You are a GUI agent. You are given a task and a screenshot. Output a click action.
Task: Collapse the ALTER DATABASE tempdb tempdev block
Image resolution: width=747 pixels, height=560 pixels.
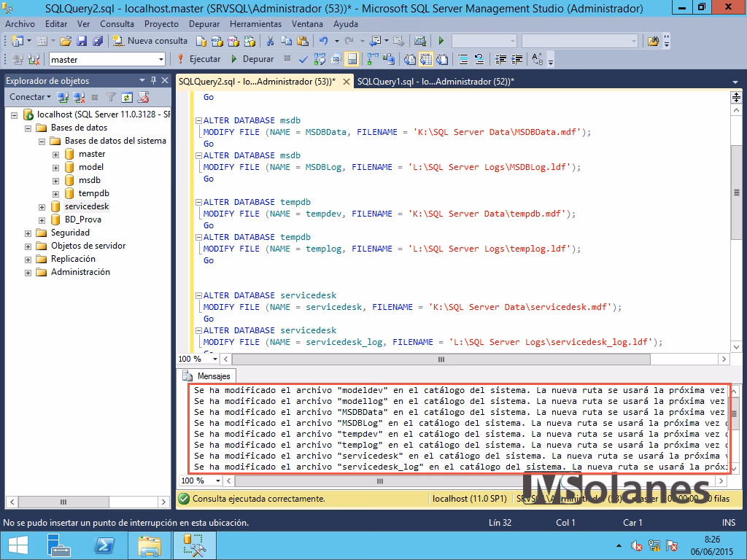pyautogui.click(x=198, y=202)
